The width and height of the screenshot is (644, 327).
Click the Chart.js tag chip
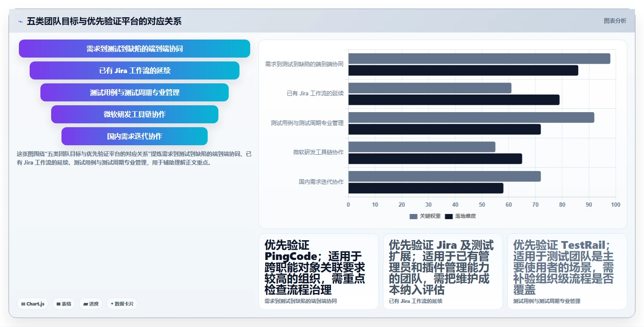[x=33, y=304]
